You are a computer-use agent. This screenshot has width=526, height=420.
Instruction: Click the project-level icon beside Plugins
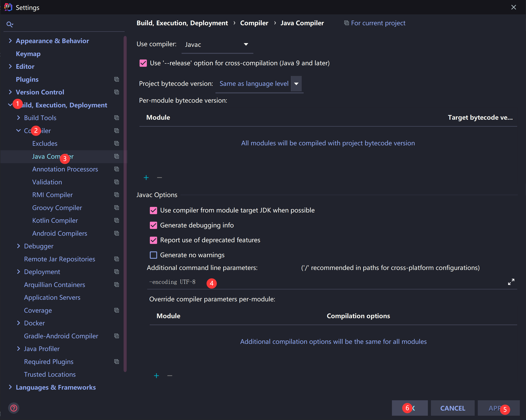(x=117, y=79)
